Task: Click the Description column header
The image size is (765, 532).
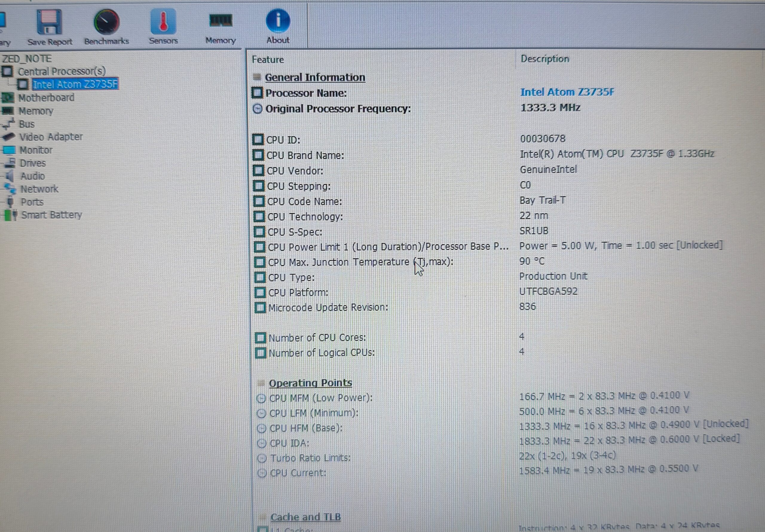Action: (545, 59)
